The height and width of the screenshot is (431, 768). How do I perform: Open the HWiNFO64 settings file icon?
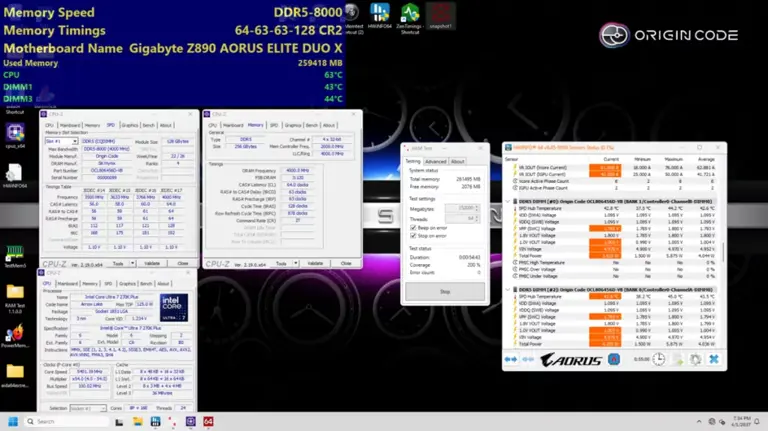pos(15,176)
